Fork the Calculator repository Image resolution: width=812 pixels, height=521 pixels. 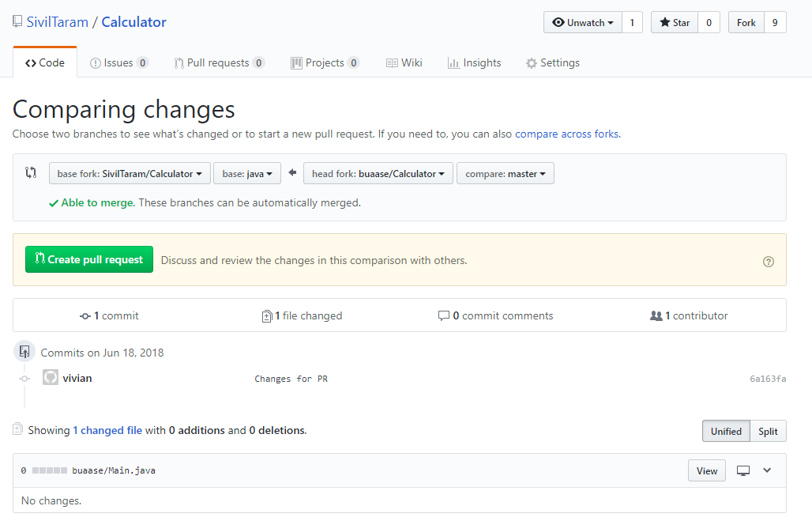[x=746, y=22]
